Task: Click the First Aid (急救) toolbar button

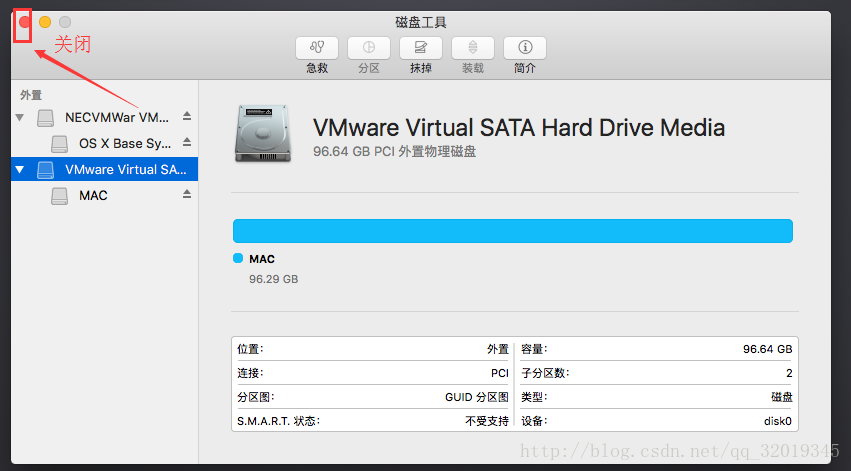Action: pyautogui.click(x=317, y=48)
